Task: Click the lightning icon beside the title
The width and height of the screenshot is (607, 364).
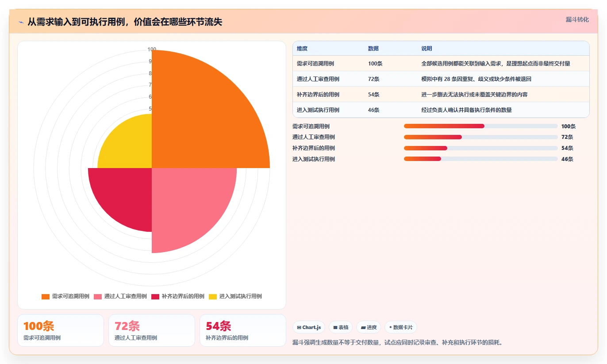Action: tap(21, 22)
